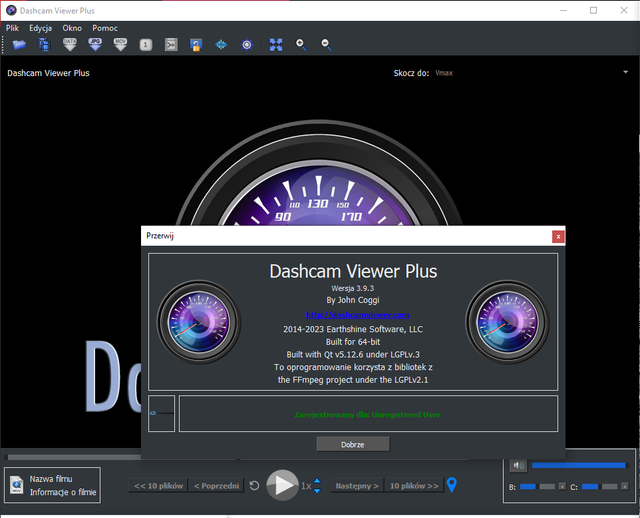
Task: Close the Przerwij about dialog
Action: pyautogui.click(x=558, y=237)
